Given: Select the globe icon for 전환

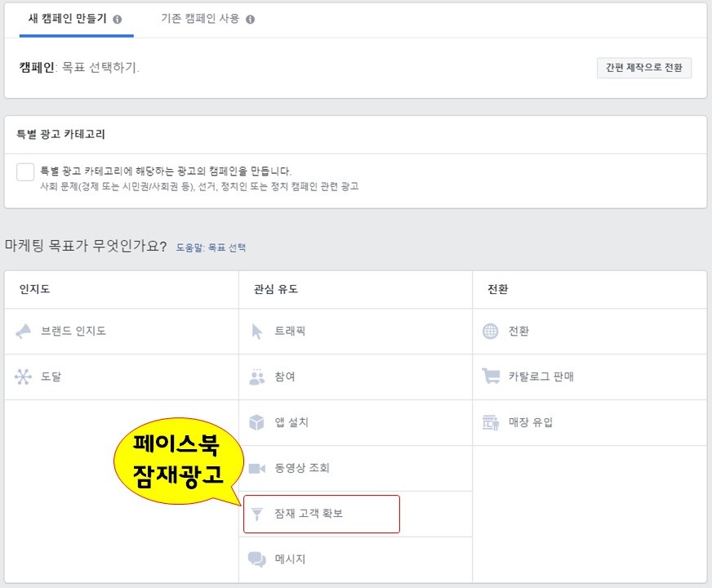Looking at the screenshot, I should (x=491, y=332).
